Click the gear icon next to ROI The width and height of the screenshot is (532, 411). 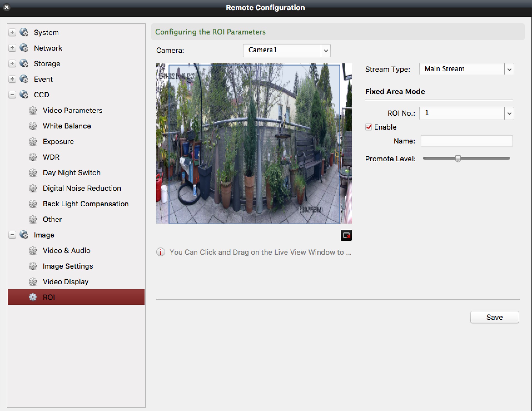coord(33,297)
